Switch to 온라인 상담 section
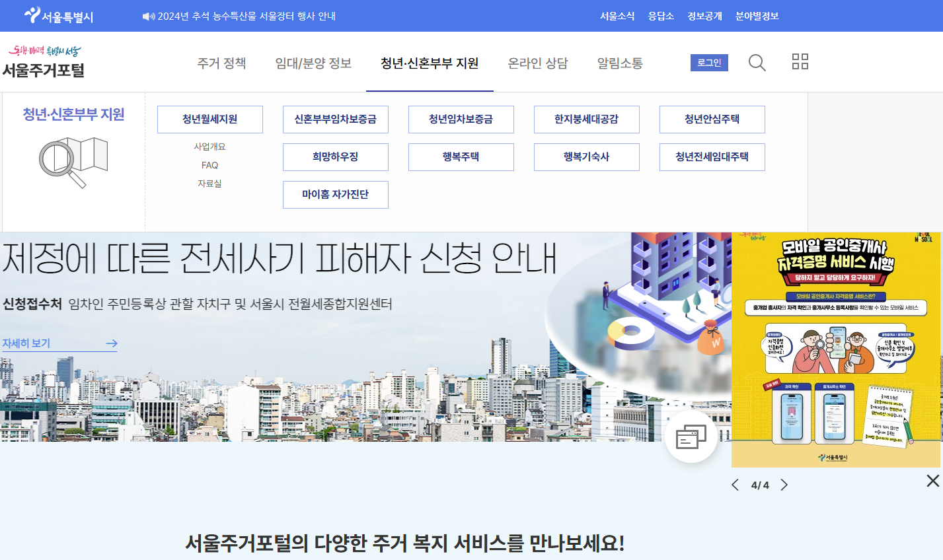Screen dimensions: 943x560 [x=537, y=63]
